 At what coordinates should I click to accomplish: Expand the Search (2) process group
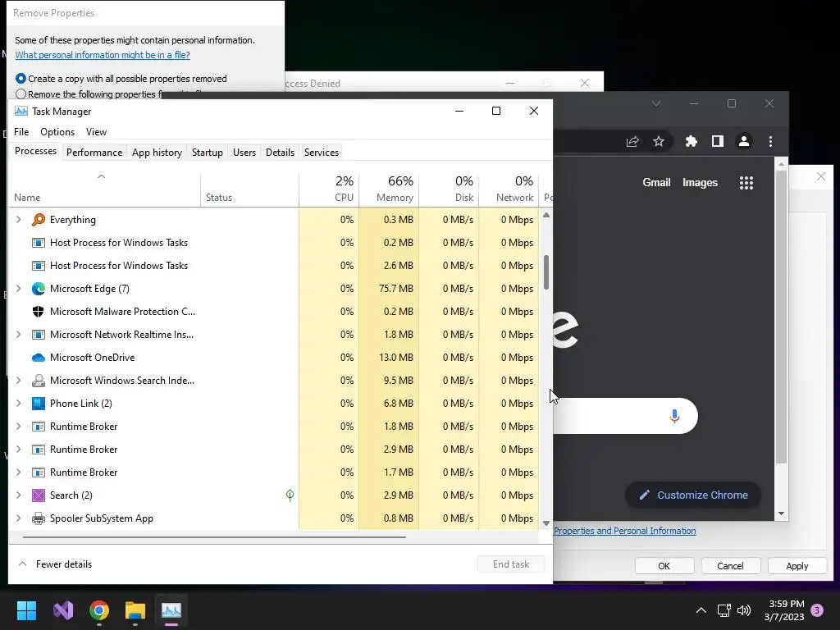(x=19, y=495)
